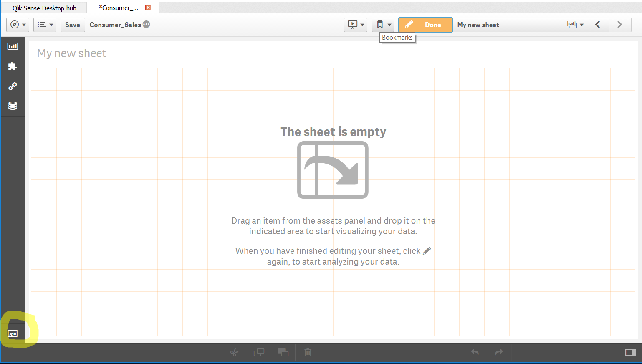Open the global list menu dropdown
The width and height of the screenshot is (642, 364).
[45, 25]
